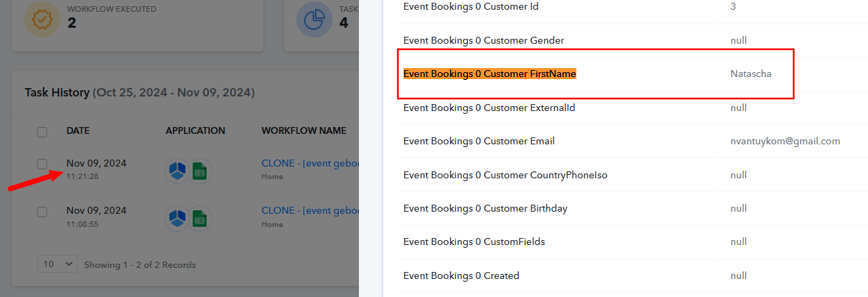Click the WORKFLOW NAME column header
This screenshot has height=297, width=868.
pos(303,130)
